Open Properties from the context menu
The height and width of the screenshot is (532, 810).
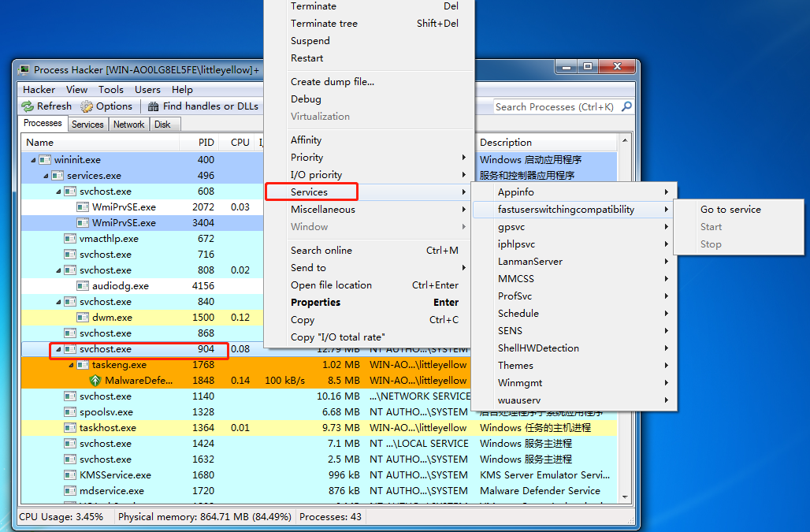370,302
